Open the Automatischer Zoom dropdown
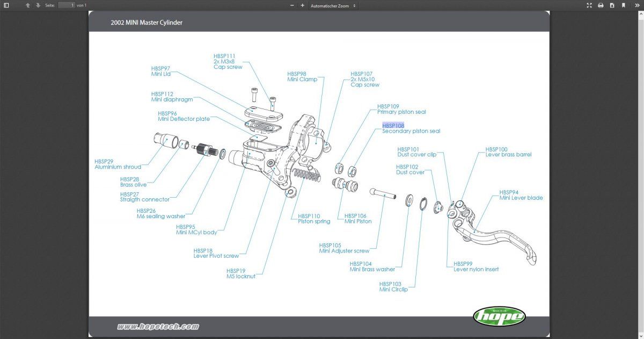 [x=333, y=5]
